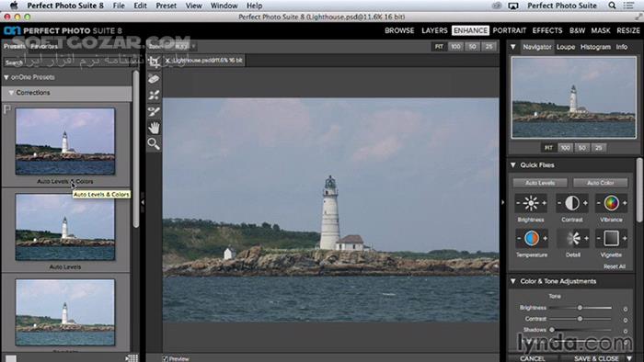Click the presets Search field

(67, 62)
